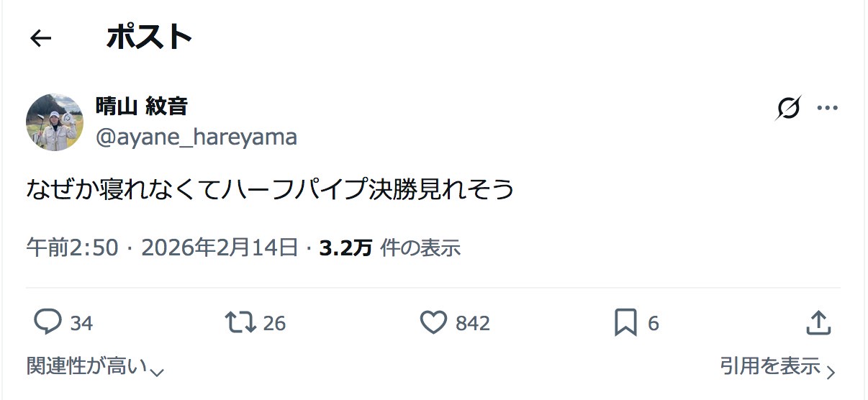Share the post via the upload icon
Screen dimensions: 868x400
818,322
